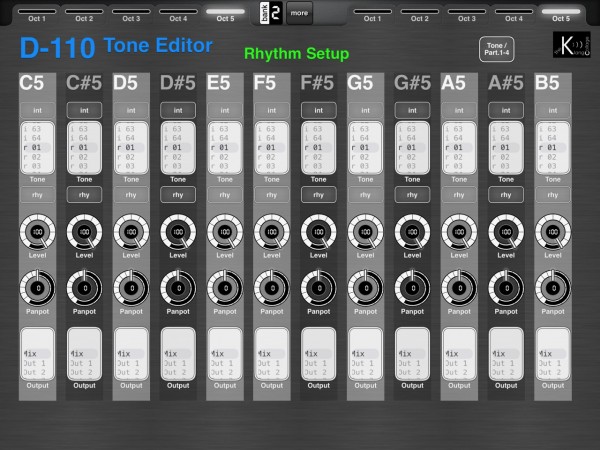The width and height of the screenshot is (600, 450).
Task: Click the Level knob for F#5
Action: [x=318, y=232]
